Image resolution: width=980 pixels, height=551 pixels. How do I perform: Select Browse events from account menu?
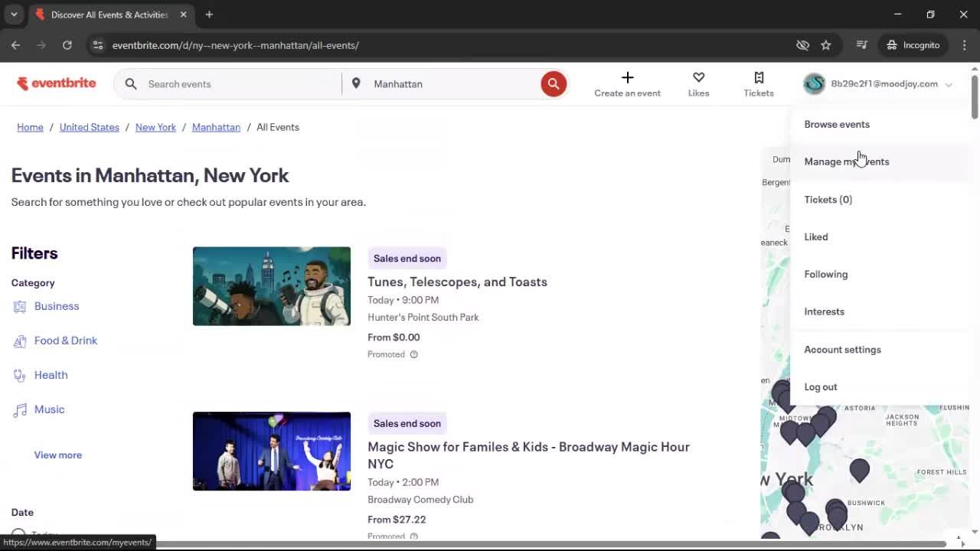pos(837,124)
